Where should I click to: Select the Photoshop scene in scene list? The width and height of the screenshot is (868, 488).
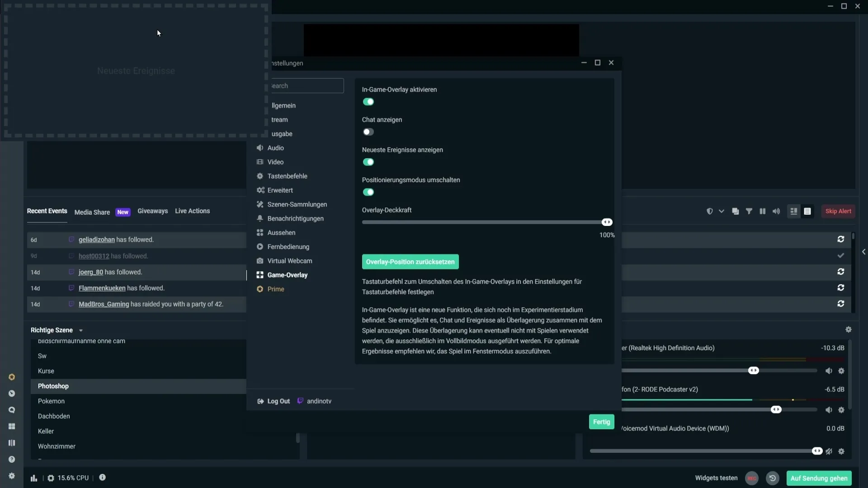point(53,385)
